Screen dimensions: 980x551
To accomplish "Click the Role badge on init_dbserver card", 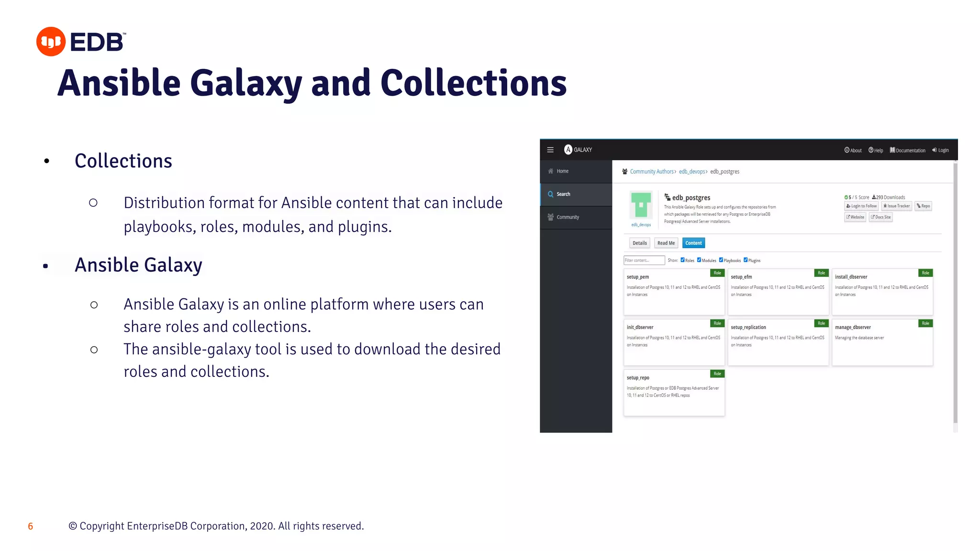I will (717, 323).
